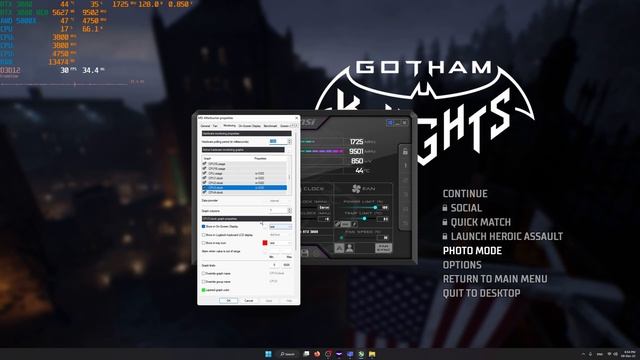Click the graph limits maximum field
This screenshot has width=640, height=360.
click(x=287, y=265)
